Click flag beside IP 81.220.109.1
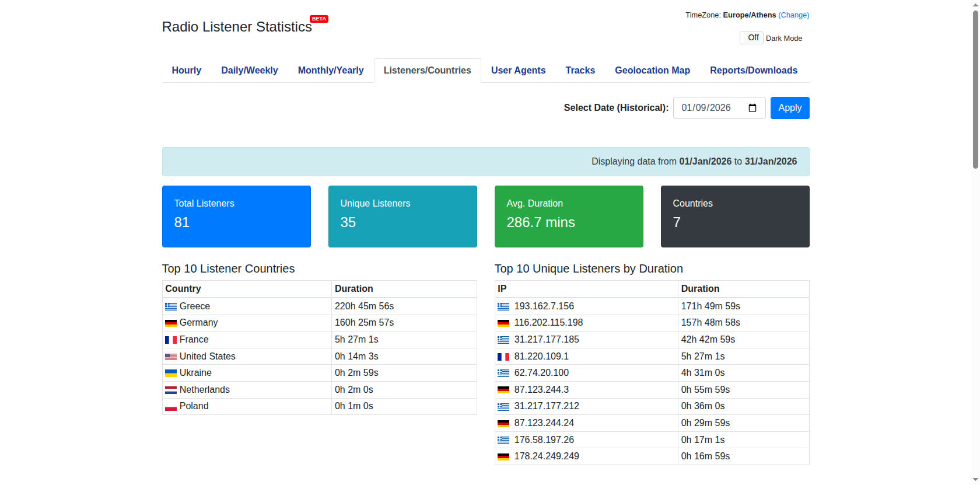The height and width of the screenshot is (485, 980). pyautogui.click(x=503, y=357)
